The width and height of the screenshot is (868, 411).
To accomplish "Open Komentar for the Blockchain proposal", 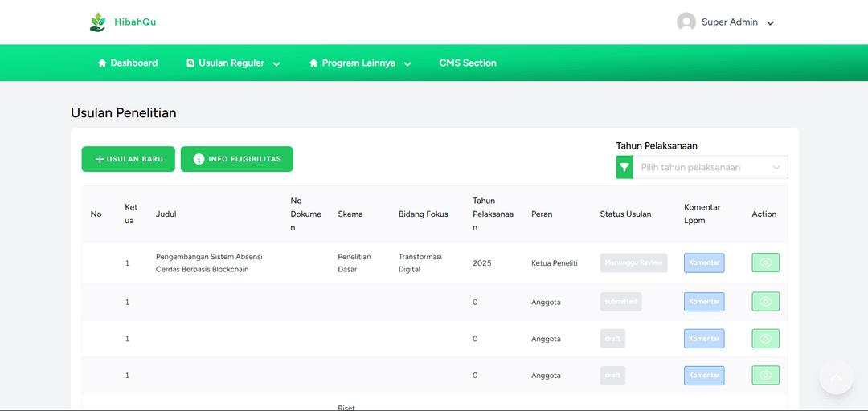I will click(x=704, y=262).
